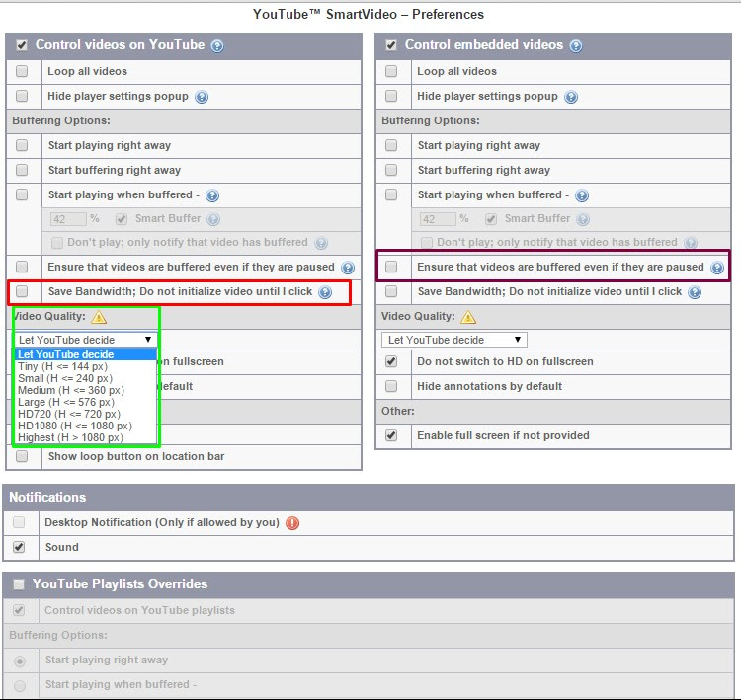The height and width of the screenshot is (700, 741).
Task: Click embedded Smart Buffer help icon
Action: (x=583, y=219)
